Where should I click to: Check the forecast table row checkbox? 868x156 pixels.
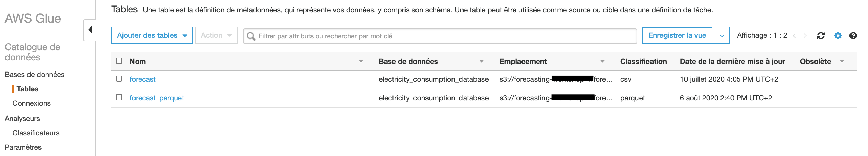point(119,79)
